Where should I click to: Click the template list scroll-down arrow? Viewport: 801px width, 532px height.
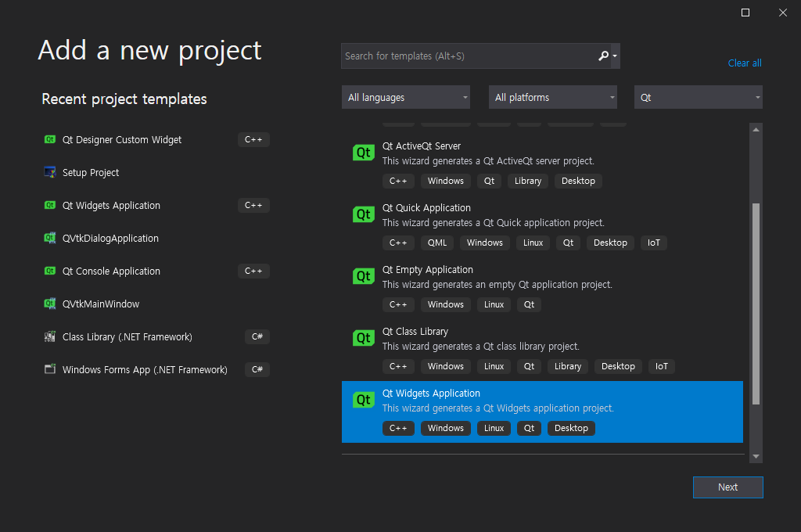756,456
